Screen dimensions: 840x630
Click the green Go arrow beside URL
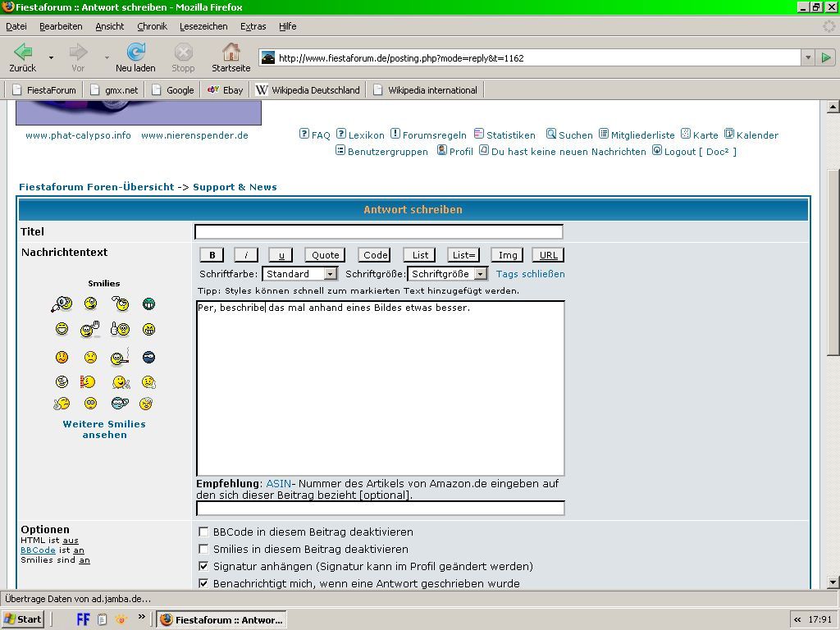pyautogui.click(x=826, y=57)
